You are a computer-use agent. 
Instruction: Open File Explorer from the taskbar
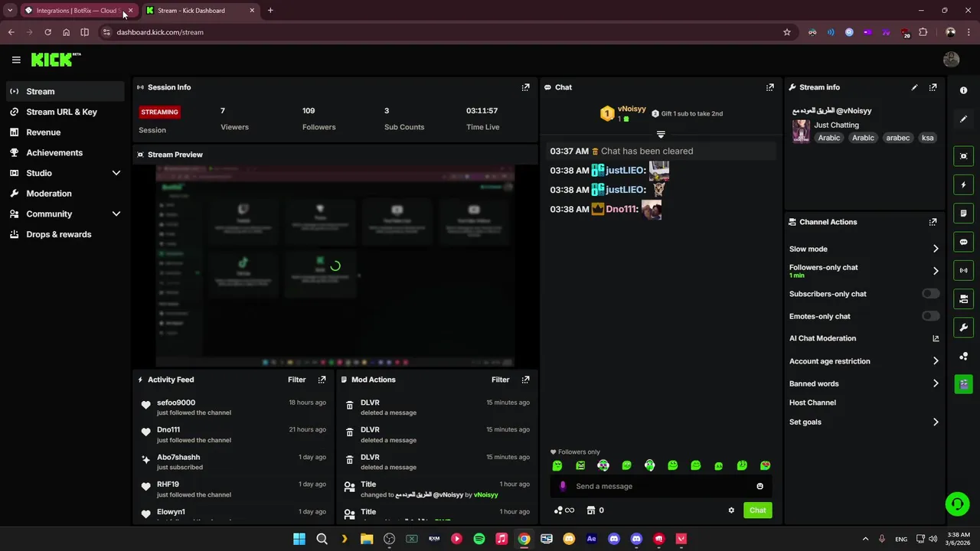click(367, 539)
